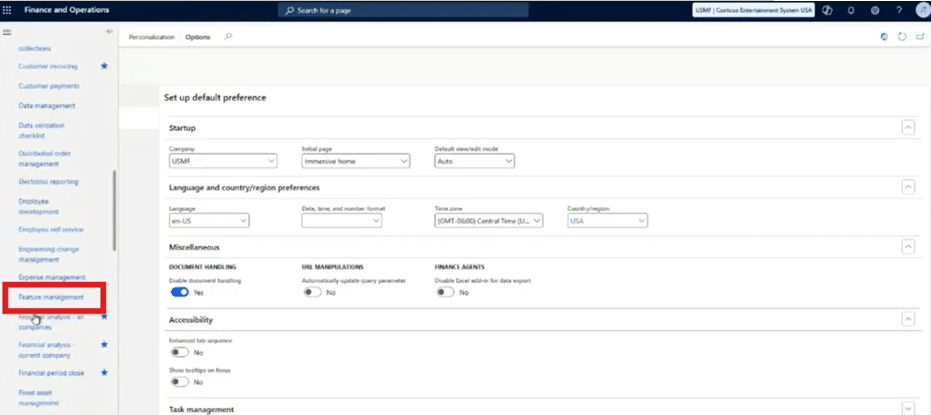Click the favorite star beside Customer invoicing
Viewport: 931px width, 415px height.
coord(104,66)
